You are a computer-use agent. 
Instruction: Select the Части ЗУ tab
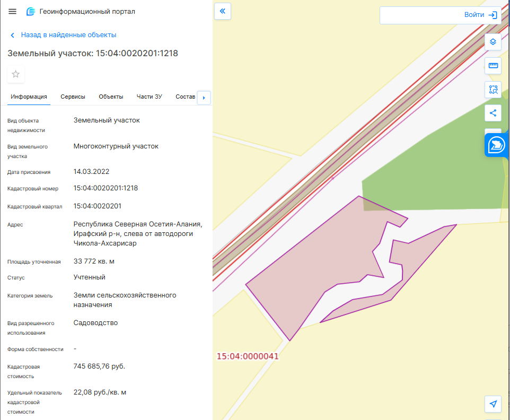click(x=150, y=97)
